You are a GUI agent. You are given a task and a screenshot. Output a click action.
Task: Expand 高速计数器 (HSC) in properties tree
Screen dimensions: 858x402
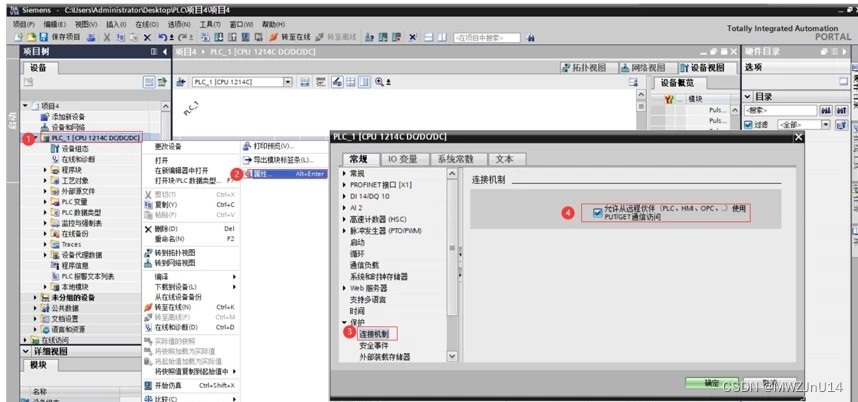click(344, 219)
